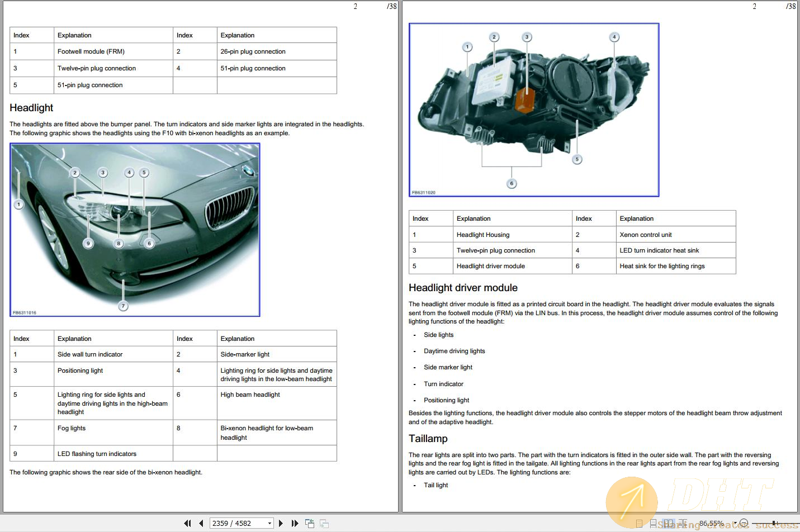Image resolution: width=800 pixels, height=532 pixels.
Task: Click the 'Headlight driver module' heading
Action: pos(463,288)
